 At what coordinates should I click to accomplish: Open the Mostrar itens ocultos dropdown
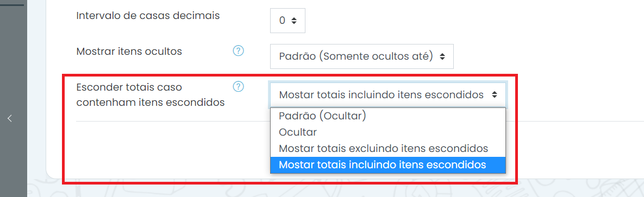(361, 56)
